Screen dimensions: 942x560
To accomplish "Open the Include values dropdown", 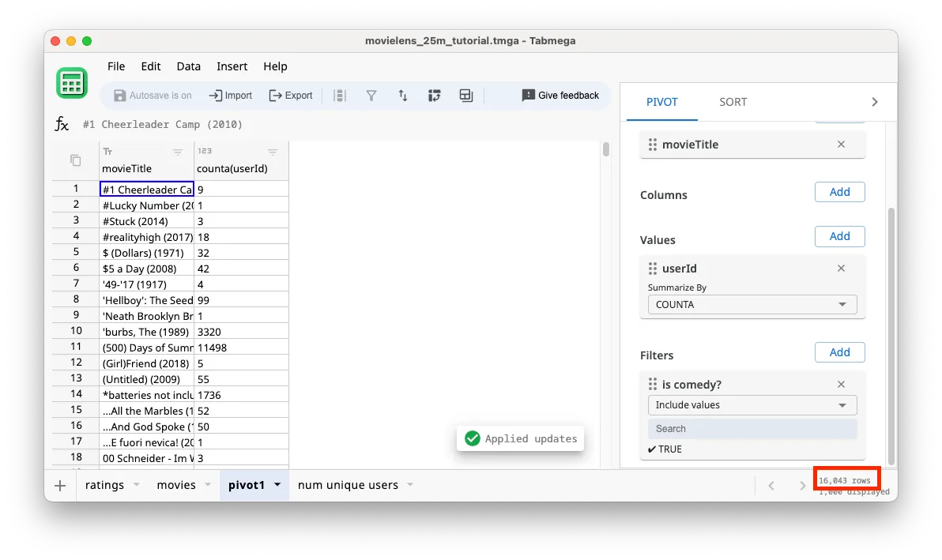I will [x=751, y=404].
